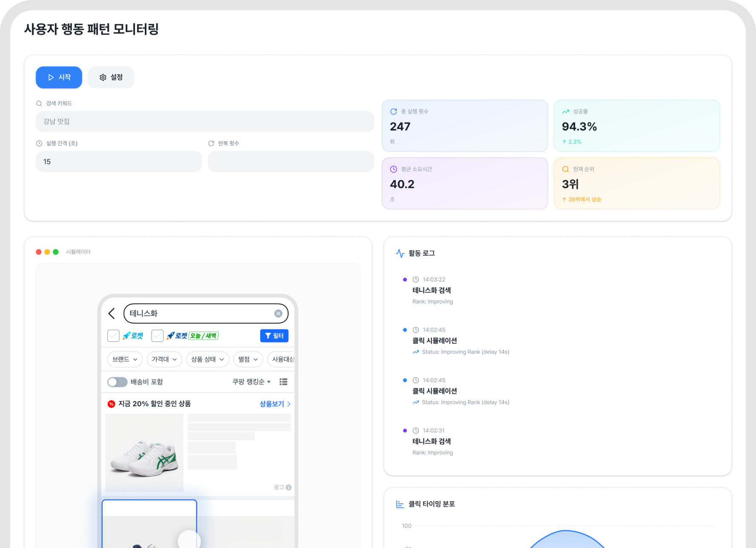Viewport: 756px width, 548px height.
Task: Open the 쿠팡 랭킹순 sort dropdown
Action: (251, 382)
